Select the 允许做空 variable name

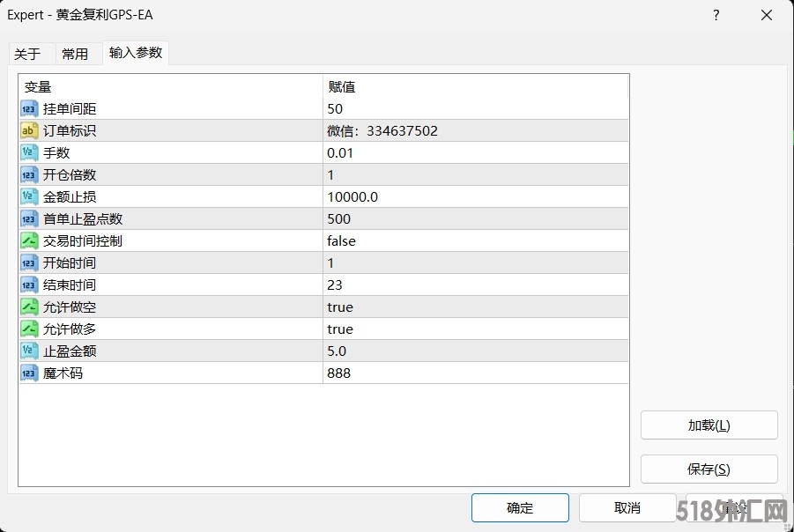tap(70, 307)
